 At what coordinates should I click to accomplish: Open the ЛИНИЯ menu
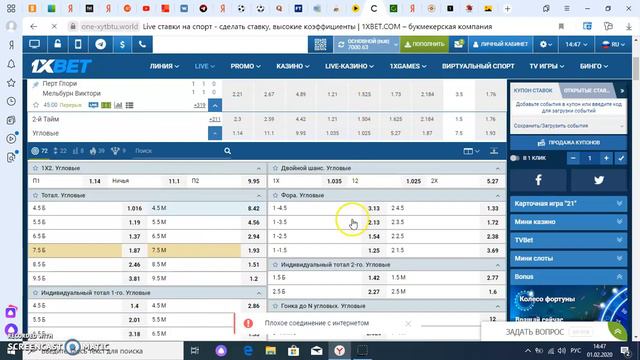pos(164,66)
